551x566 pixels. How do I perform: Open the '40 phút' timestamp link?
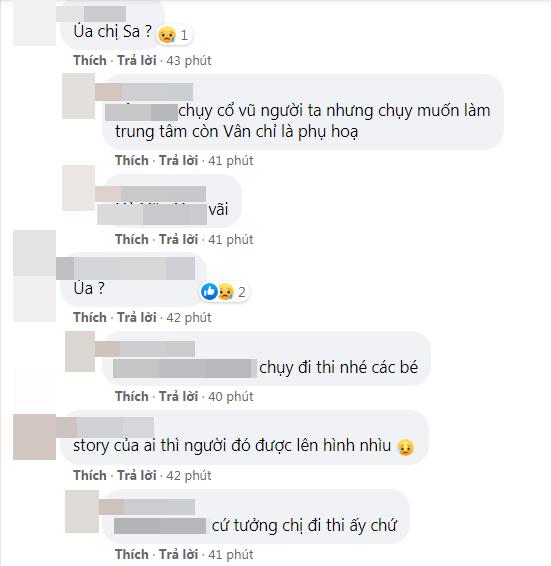[231, 396]
